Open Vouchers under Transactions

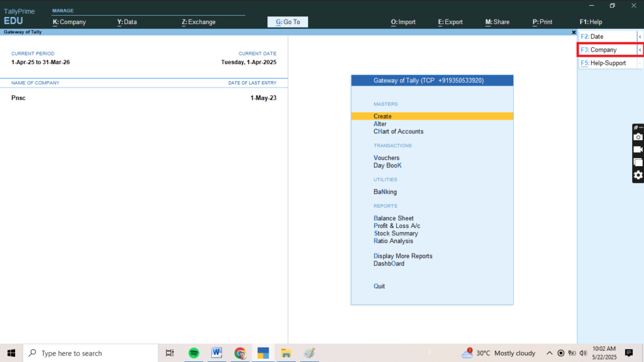point(387,158)
